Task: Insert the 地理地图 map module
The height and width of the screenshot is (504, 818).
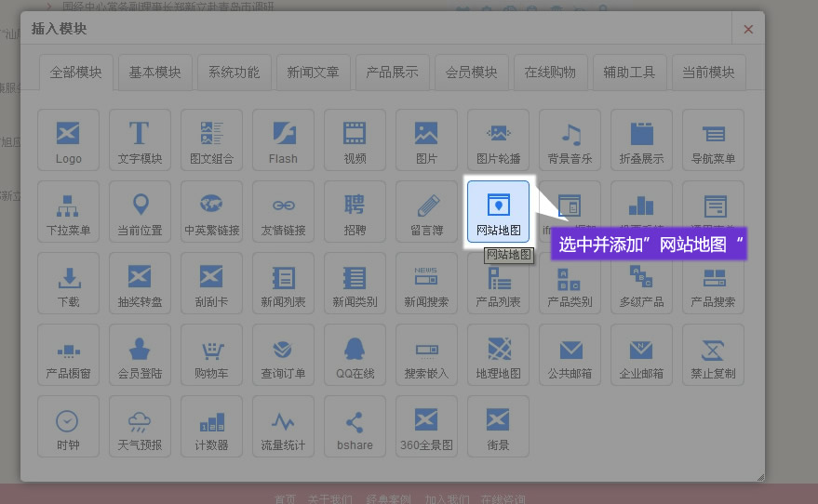Action: [498, 354]
